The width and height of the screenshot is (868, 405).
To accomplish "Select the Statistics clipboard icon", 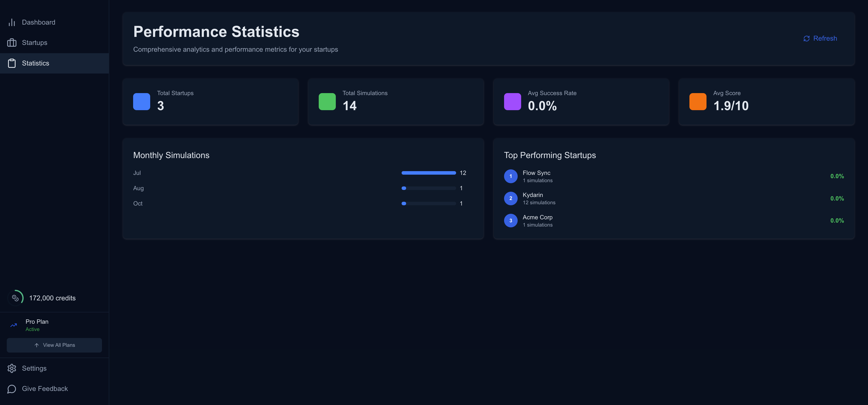I will (12, 63).
